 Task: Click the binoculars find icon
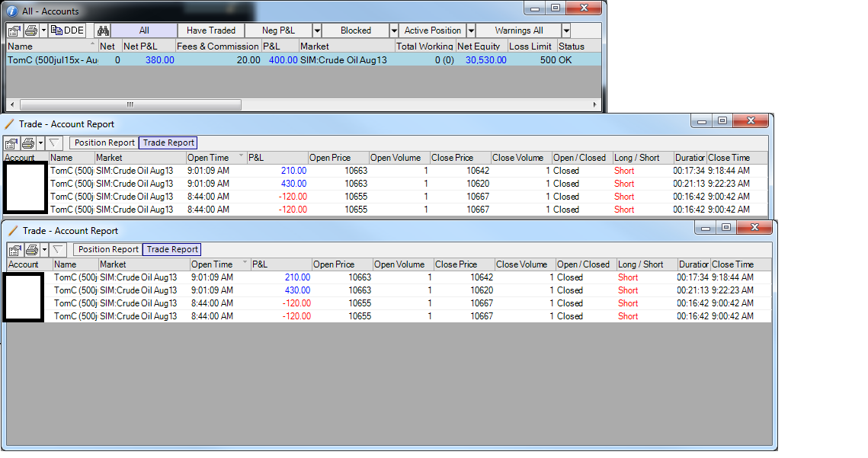(x=103, y=30)
